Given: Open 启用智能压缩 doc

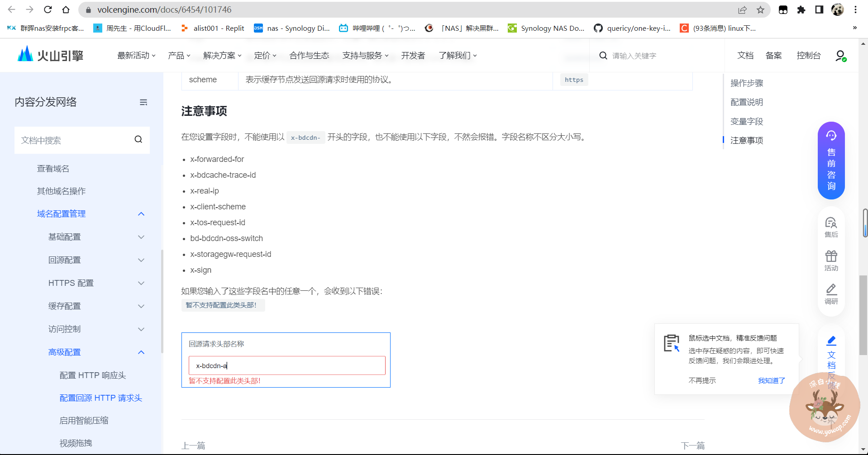Looking at the screenshot, I should (x=84, y=421).
